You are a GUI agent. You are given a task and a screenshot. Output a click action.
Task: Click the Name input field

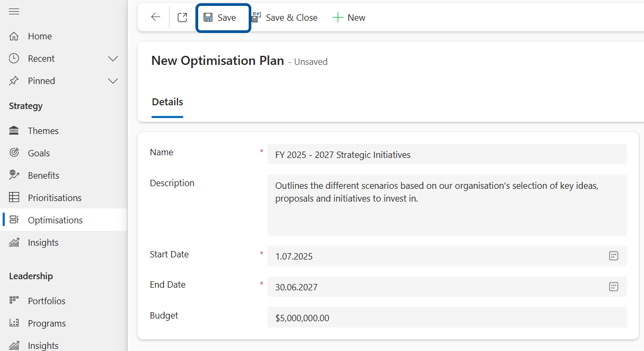[446, 155]
